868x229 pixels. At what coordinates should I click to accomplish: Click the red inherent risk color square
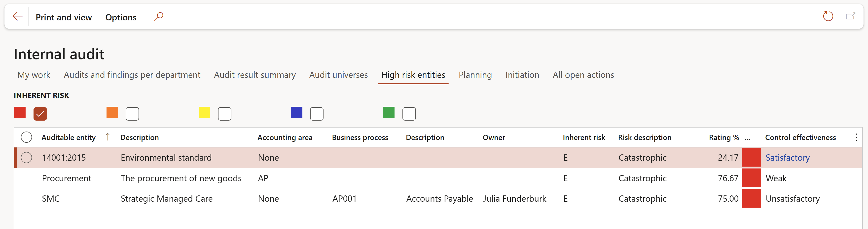point(20,112)
